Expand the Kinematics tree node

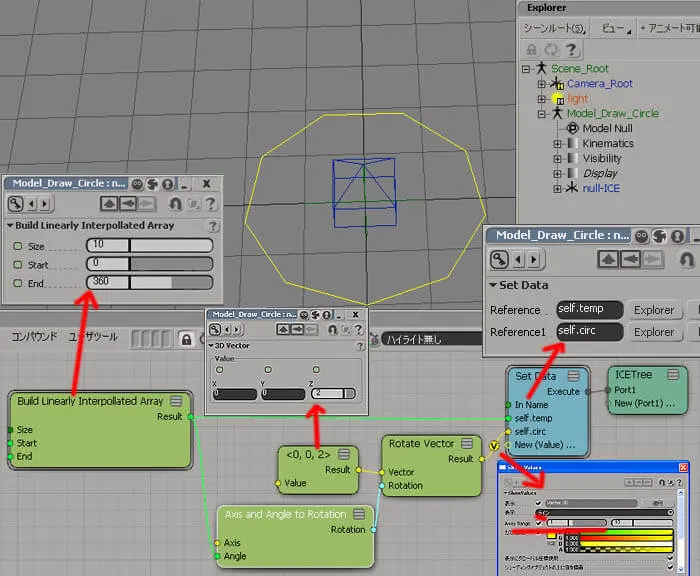[x=557, y=144]
